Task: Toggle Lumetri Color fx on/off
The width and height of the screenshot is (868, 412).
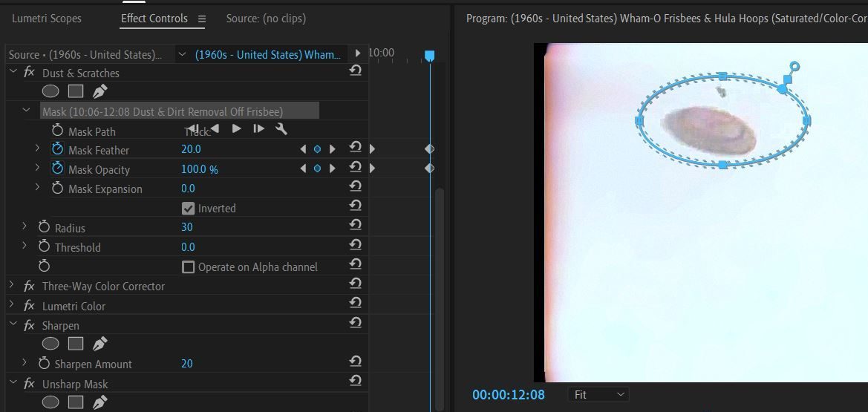Action: click(x=30, y=305)
